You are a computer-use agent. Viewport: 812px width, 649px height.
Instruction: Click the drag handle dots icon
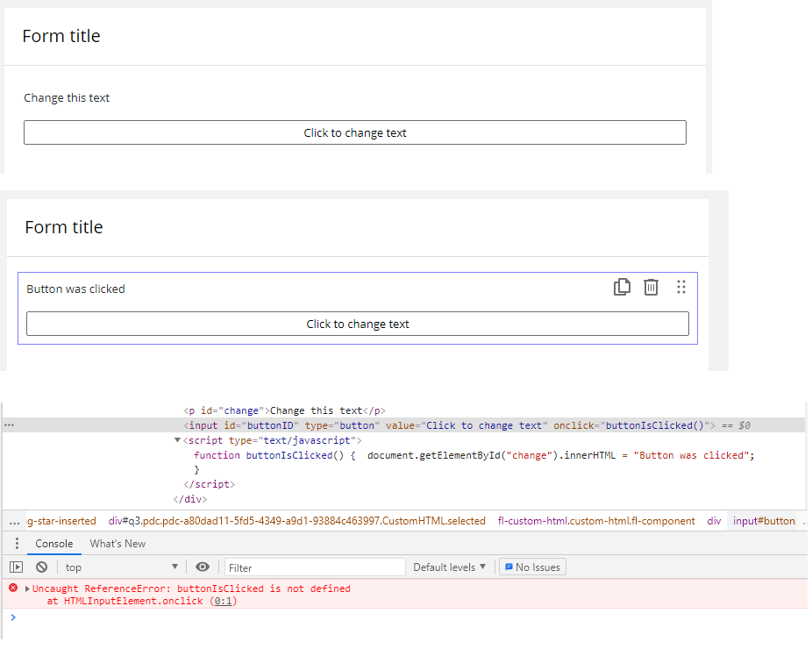(x=681, y=287)
